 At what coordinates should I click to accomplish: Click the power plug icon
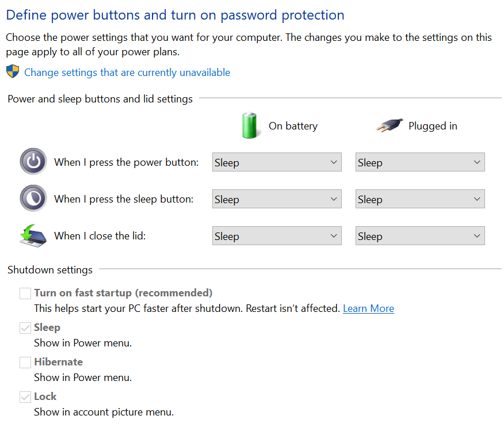[x=389, y=125]
